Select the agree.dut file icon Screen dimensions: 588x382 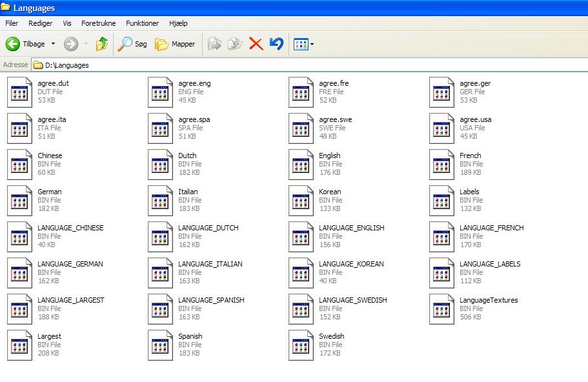click(x=19, y=92)
